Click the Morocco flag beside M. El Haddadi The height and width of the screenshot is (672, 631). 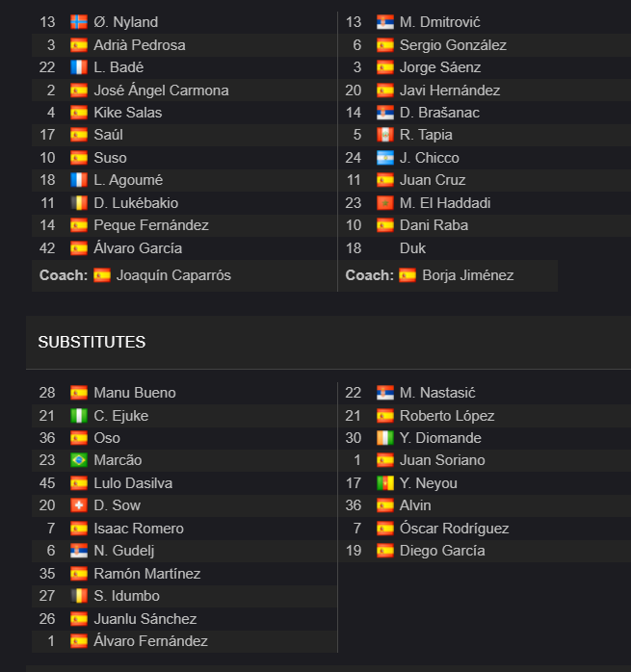click(384, 203)
